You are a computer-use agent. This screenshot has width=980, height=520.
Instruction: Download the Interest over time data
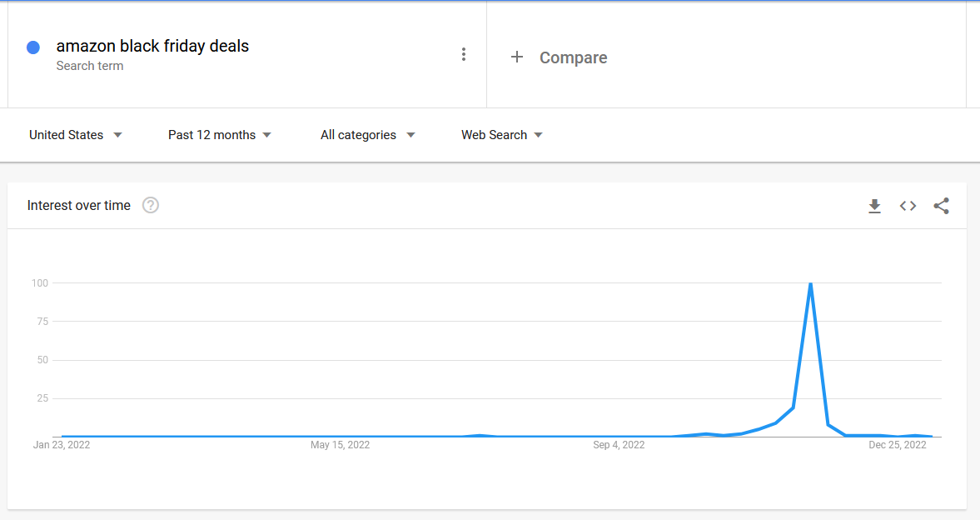point(874,206)
